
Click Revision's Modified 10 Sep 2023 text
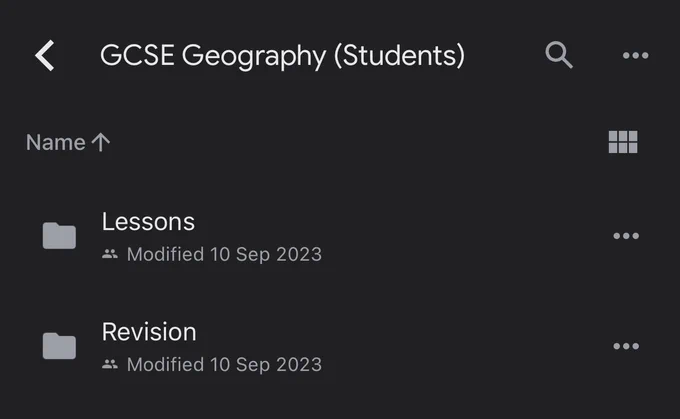pos(224,364)
